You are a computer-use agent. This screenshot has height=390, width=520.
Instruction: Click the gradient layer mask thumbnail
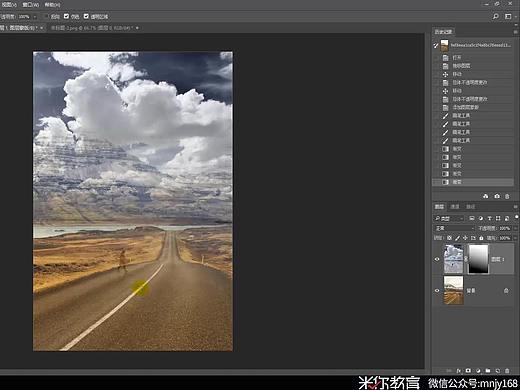pos(478,259)
